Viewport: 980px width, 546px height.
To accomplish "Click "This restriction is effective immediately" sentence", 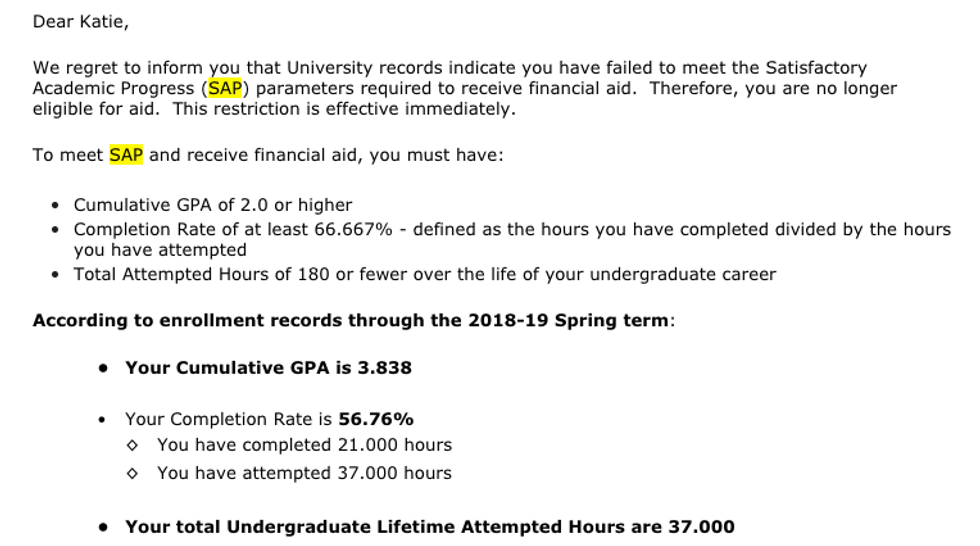I will [344, 108].
